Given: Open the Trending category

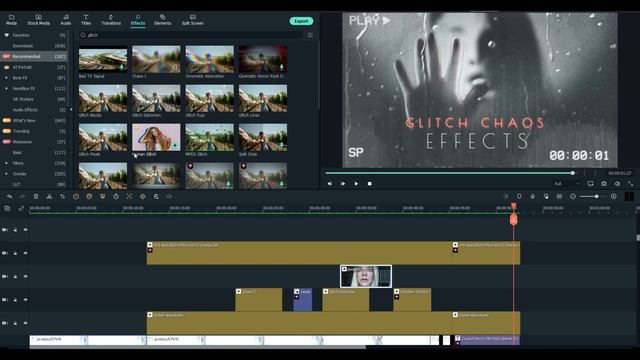Looking at the screenshot, I should 33,131.
